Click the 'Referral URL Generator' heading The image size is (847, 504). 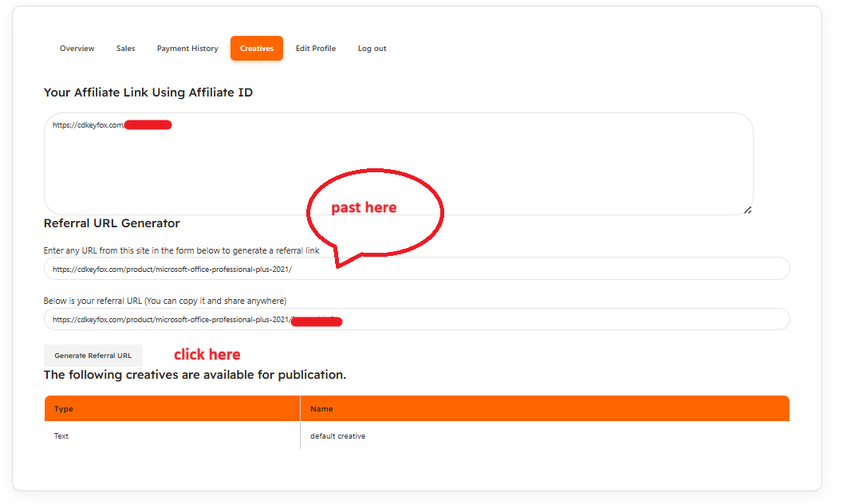tap(112, 223)
